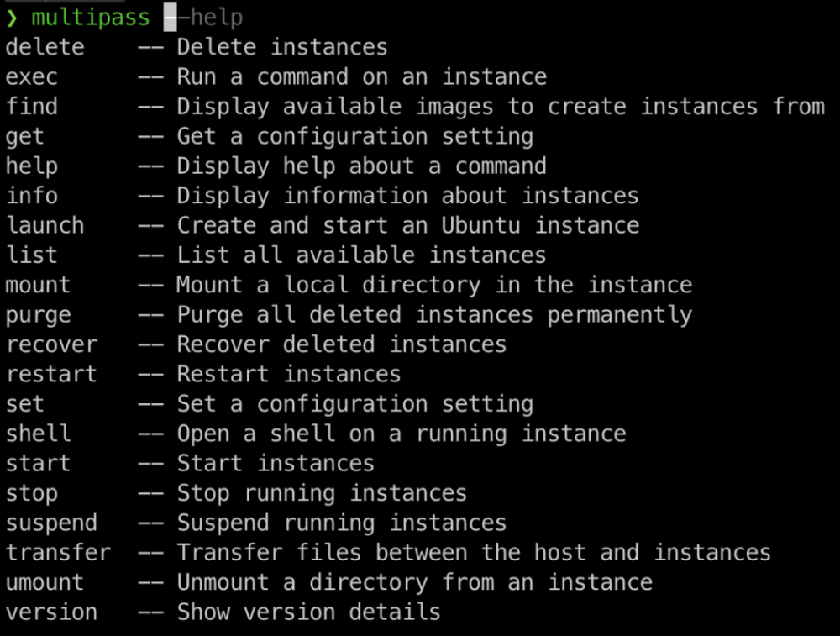Image resolution: width=840 pixels, height=636 pixels.
Task: Choose the 'info' command completion
Action: click(32, 196)
